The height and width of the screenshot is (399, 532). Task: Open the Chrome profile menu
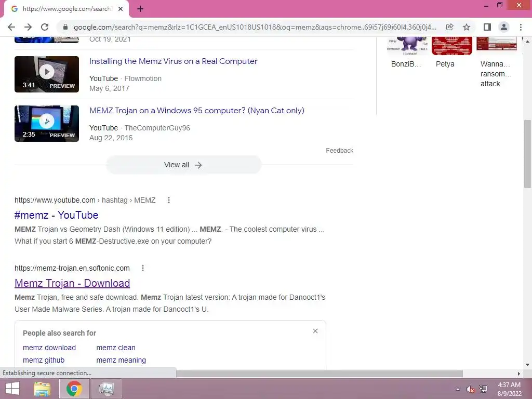tap(504, 27)
